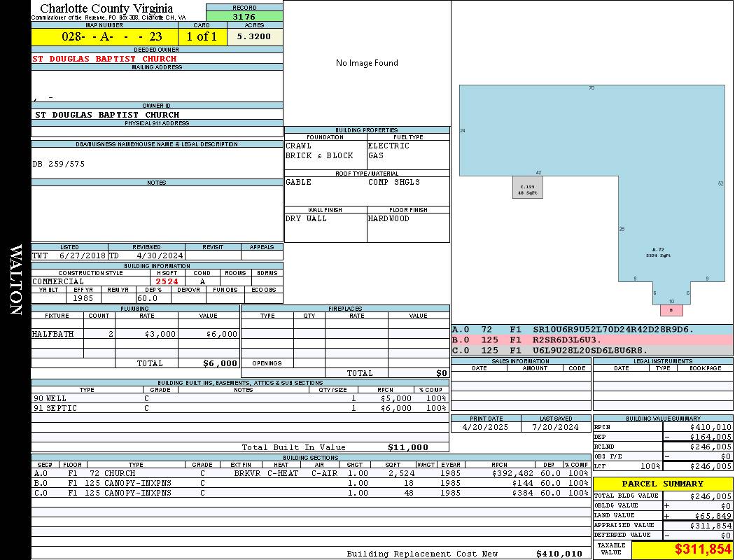The height and width of the screenshot is (560, 735).
Task: Select construction style COMMERCIAL
Action: pyautogui.click(x=58, y=281)
